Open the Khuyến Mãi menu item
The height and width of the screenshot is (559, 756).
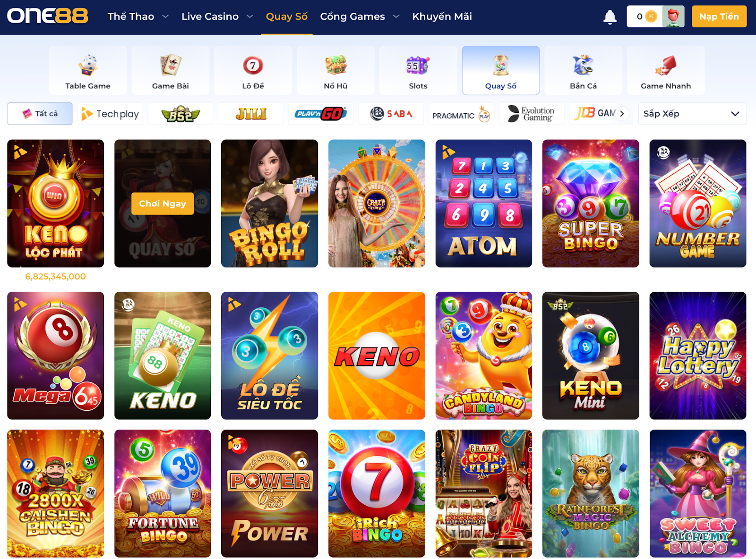coord(442,17)
